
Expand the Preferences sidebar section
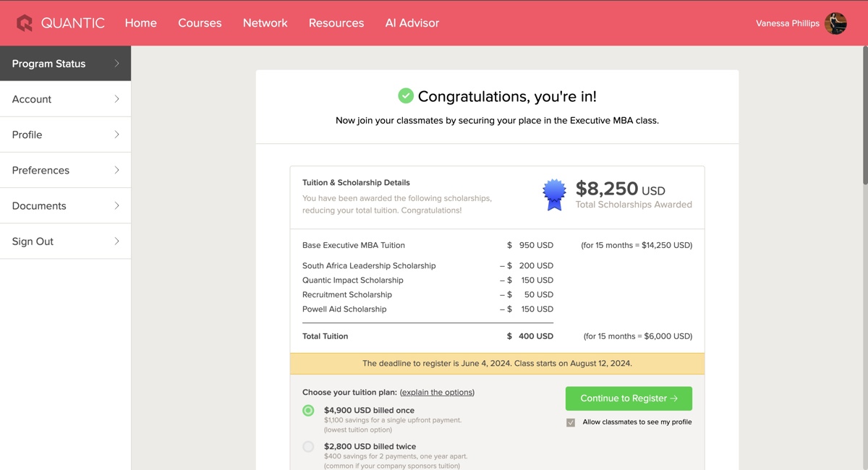[65, 170]
